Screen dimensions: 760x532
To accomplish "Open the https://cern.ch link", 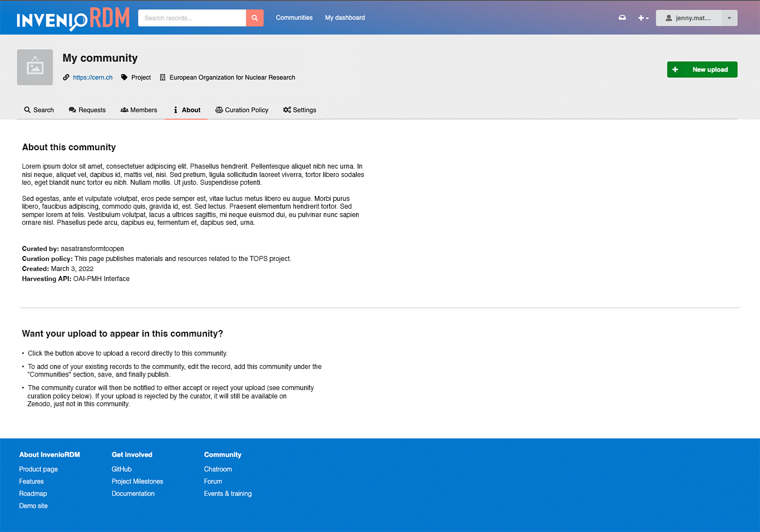I will coord(92,77).
